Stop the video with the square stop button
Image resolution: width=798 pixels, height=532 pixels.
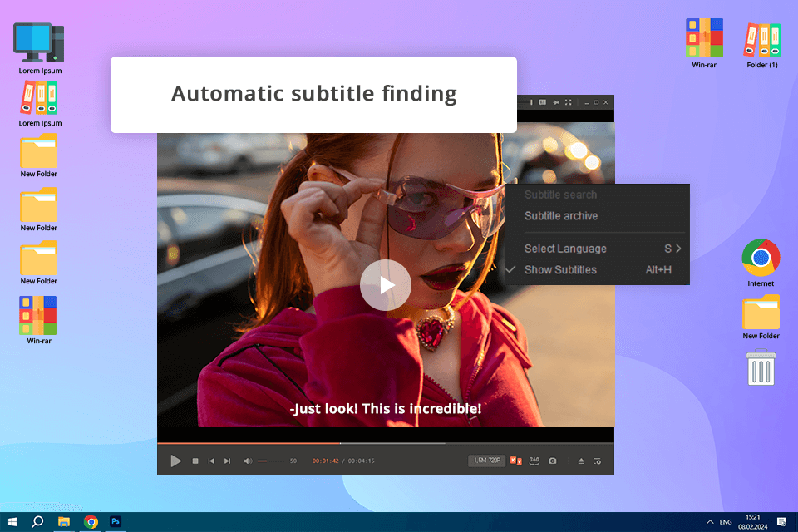point(195,461)
